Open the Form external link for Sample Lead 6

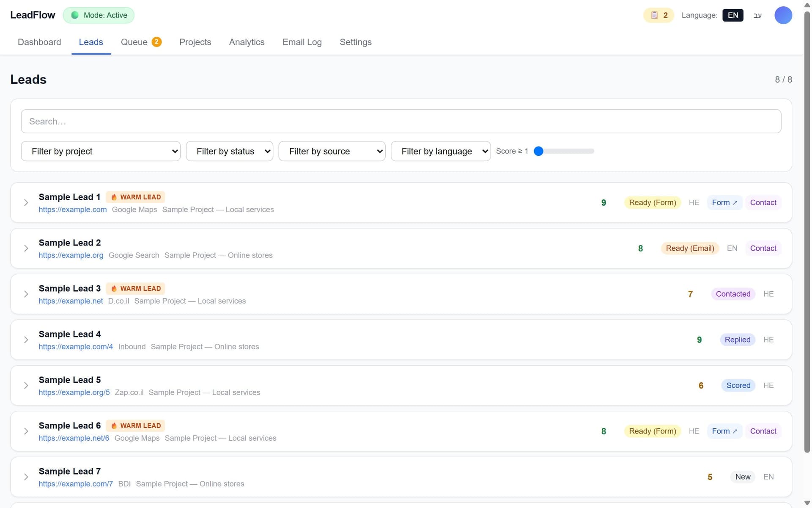pos(724,431)
